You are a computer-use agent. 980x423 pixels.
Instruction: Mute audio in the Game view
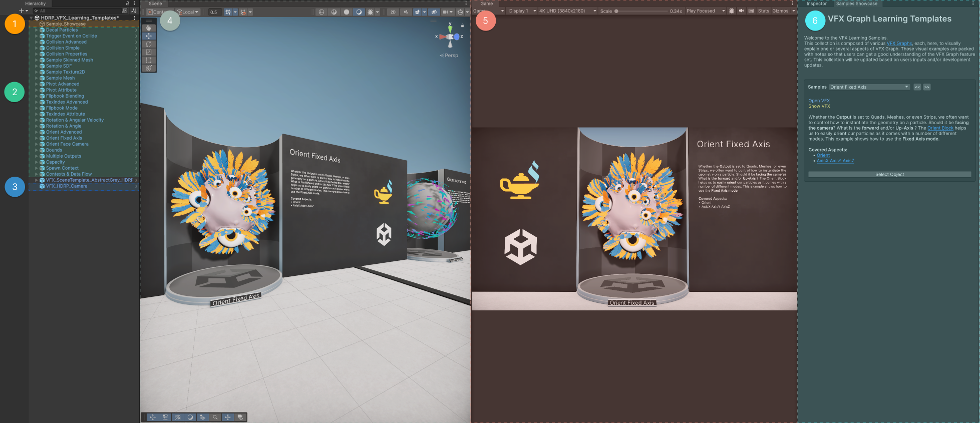741,11
